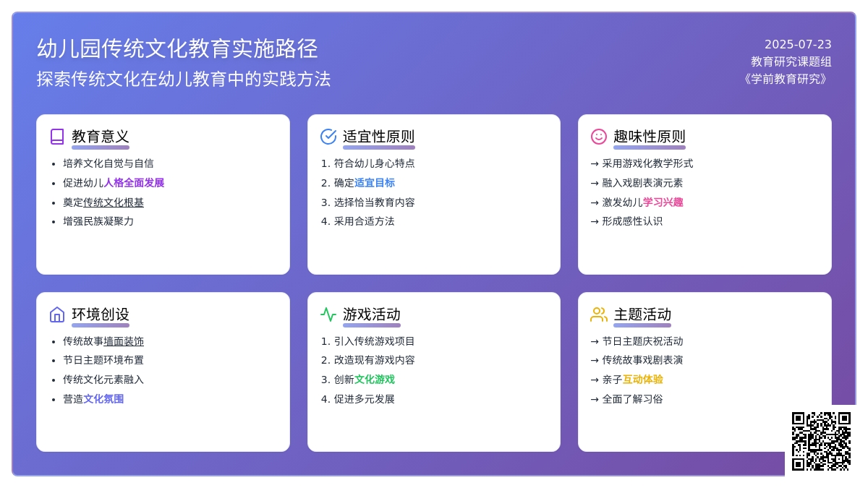Click the pulse activity icon beside 游戏活动
Image resolution: width=868 pixels, height=488 pixels.
tap(328, 314)
